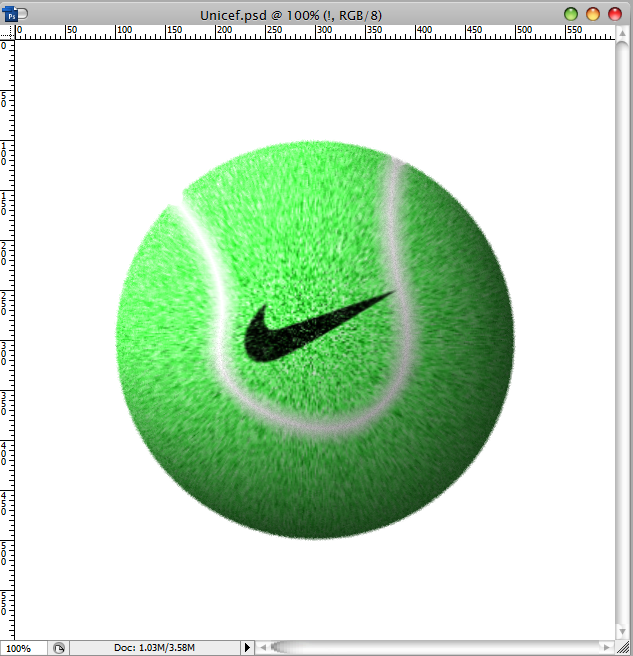Click the orange minimize window button

[x=593, y=14]
